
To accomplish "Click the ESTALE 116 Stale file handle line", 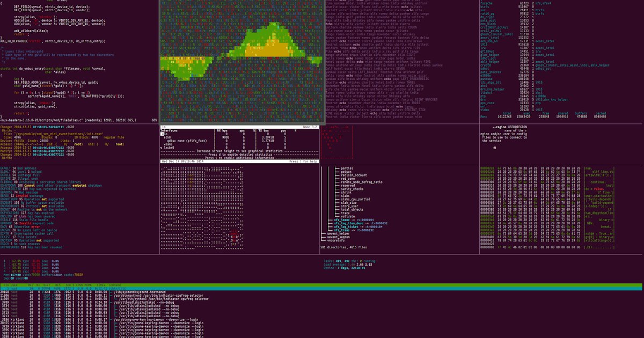I will (x=24, y=219).
